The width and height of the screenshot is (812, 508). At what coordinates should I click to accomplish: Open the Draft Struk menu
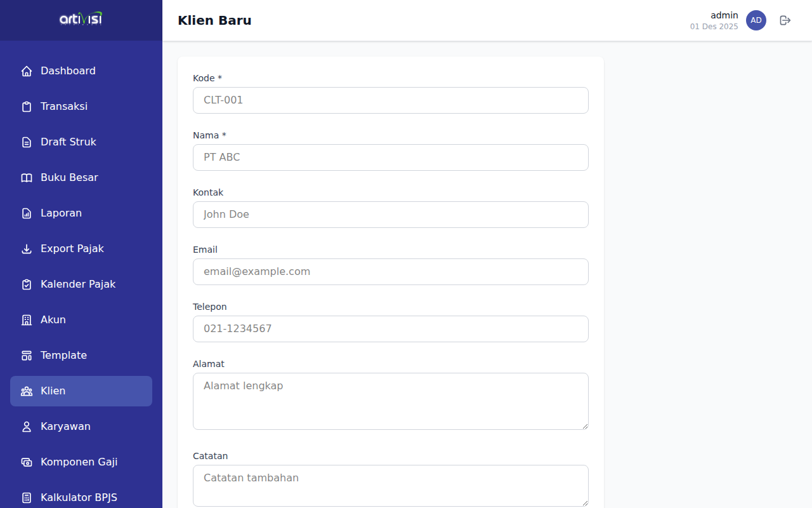pyautogui.click(x=68, y=142)
